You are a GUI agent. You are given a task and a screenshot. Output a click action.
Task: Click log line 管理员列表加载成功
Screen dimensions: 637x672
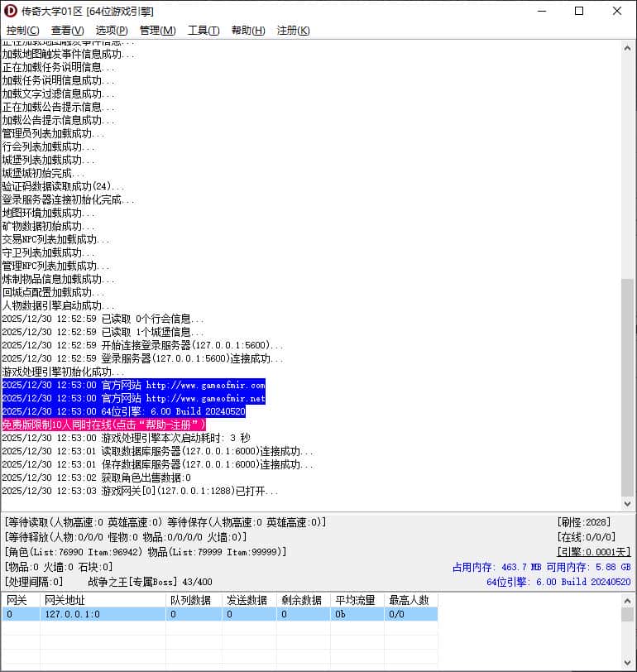pos(53,133)
